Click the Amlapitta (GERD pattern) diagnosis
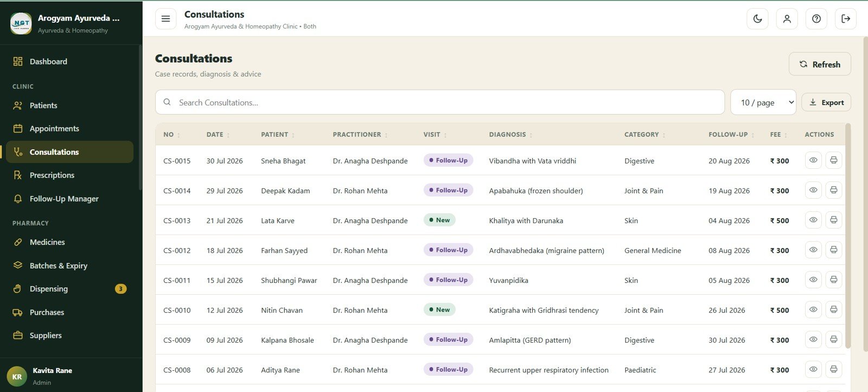This screenshot has width=868, height=392. click(529, 340)
